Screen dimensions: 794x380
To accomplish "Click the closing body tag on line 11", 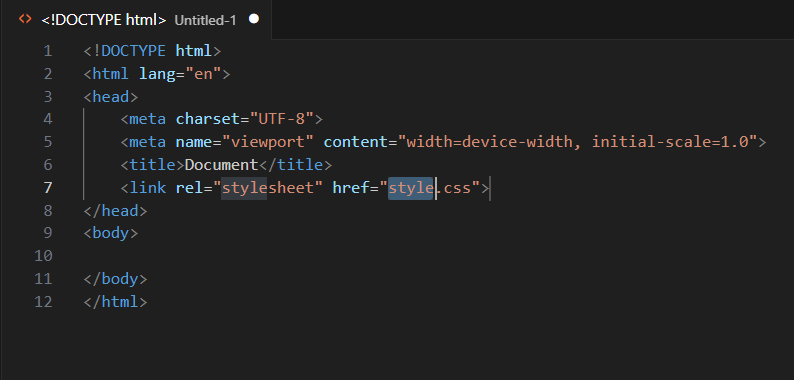I will (x=115, y=279).
